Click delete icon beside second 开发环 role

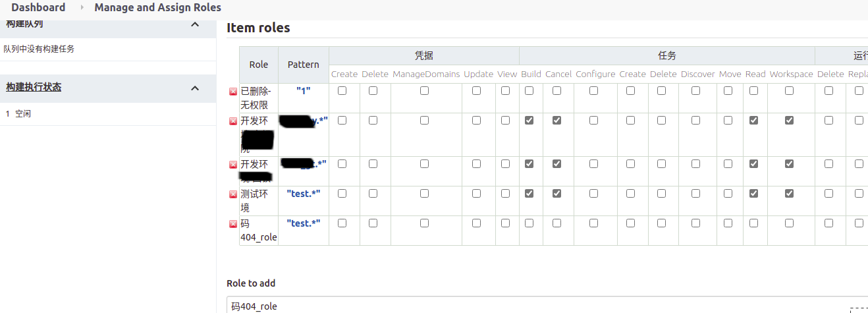coord(232,165)
